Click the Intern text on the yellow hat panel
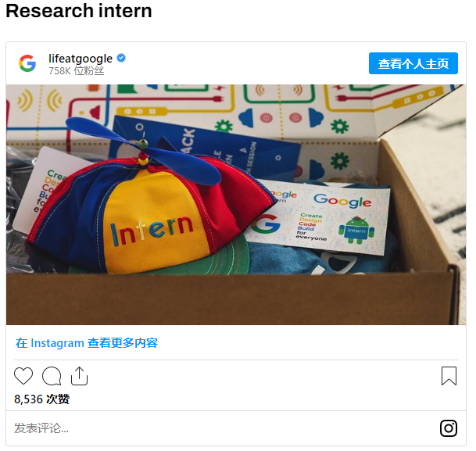Screen dimensions: 476x451 pos(152,230)
